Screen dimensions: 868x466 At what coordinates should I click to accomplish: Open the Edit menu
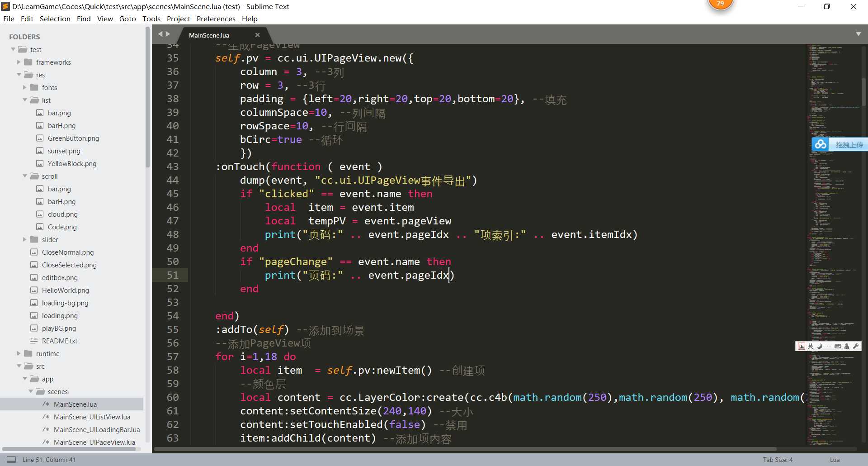tap(27, 19)
